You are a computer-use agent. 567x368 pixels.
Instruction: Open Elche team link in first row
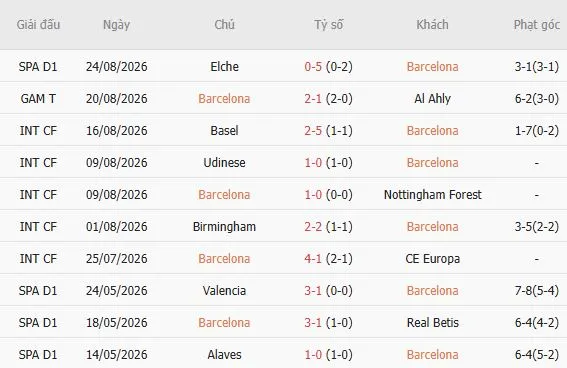(224, 67)
